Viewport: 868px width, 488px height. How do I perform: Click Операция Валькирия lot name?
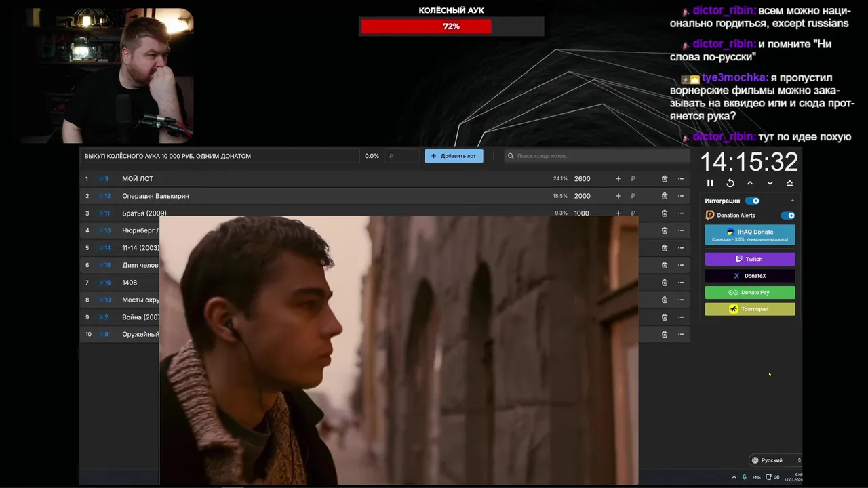(x=155, y=196)
